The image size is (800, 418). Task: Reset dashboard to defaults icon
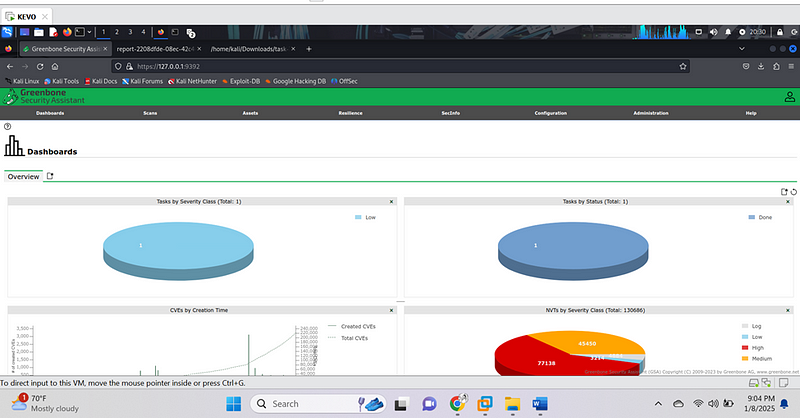(793, 192)
